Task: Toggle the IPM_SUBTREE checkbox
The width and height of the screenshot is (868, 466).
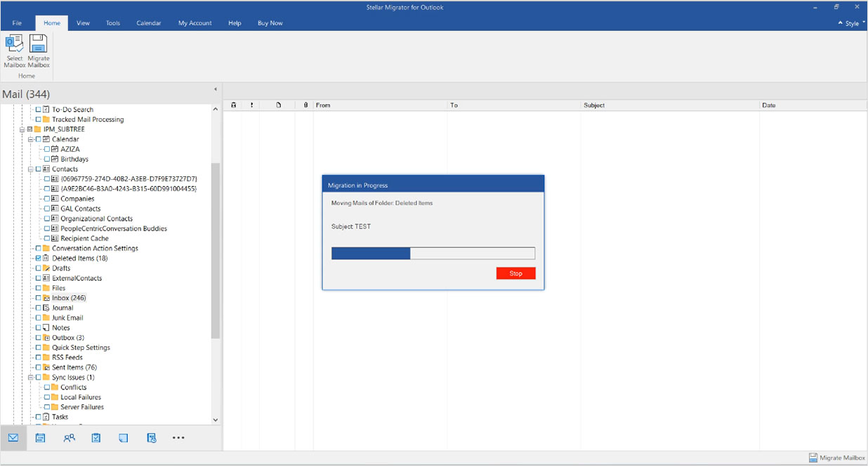Action: [29, 129]
